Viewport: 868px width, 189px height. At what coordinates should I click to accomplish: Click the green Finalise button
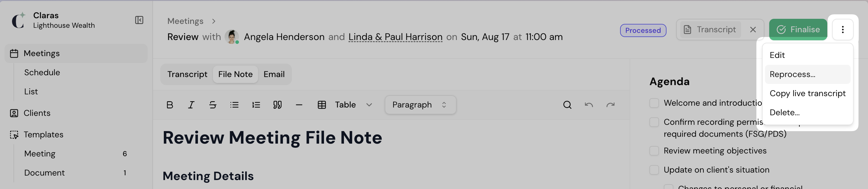(798, 30)
